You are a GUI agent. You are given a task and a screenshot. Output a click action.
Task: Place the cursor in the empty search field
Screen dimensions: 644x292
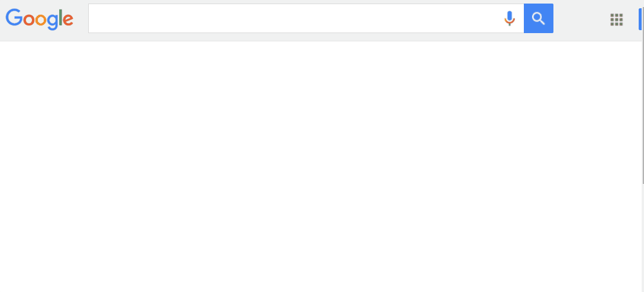pyautogui.click(x=296, y=18)
